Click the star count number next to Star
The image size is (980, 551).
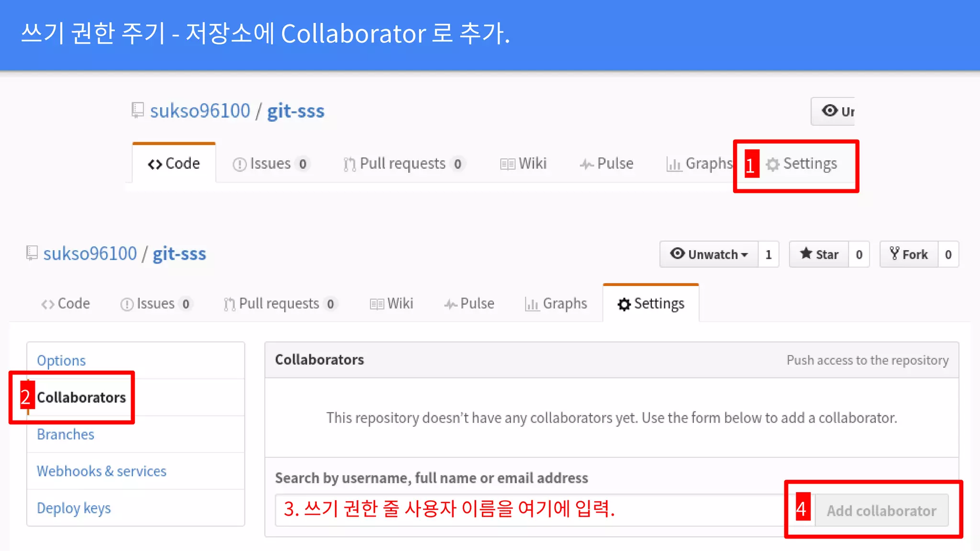point(859,254)
